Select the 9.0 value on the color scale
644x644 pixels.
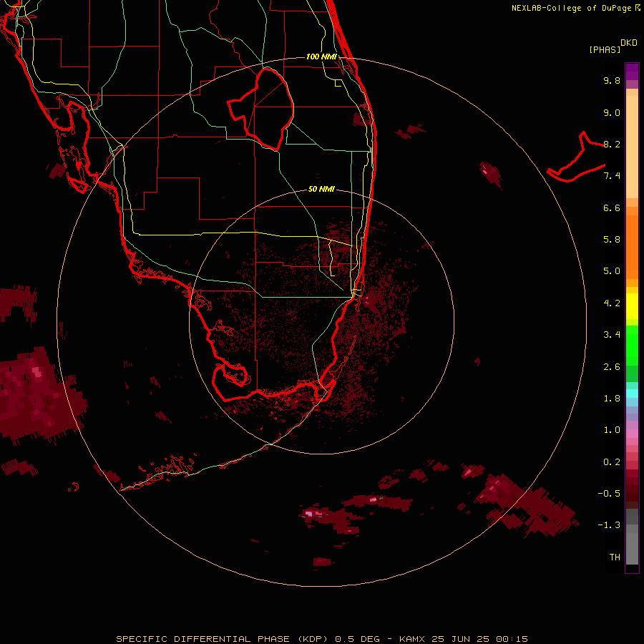[x=612, y=112]
